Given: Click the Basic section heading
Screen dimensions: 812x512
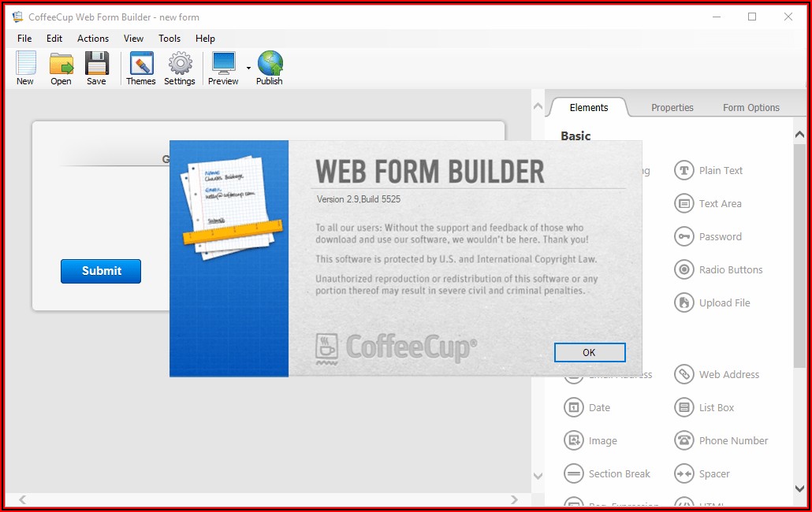Looking at the screenshot, I should point(575,136).
